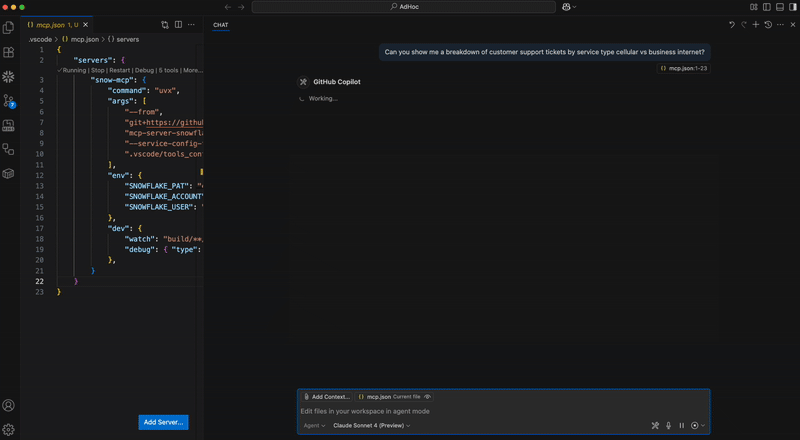Open Claude Sonnet 4 model picker
Image resolution: width=800 pixels, height=440 pixels.
(371, 425)
